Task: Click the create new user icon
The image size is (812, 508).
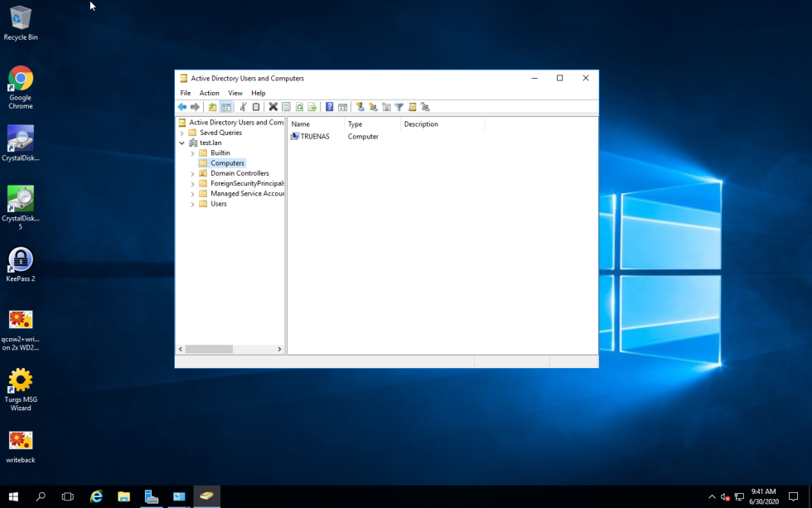Action: [x=360, y=107]
